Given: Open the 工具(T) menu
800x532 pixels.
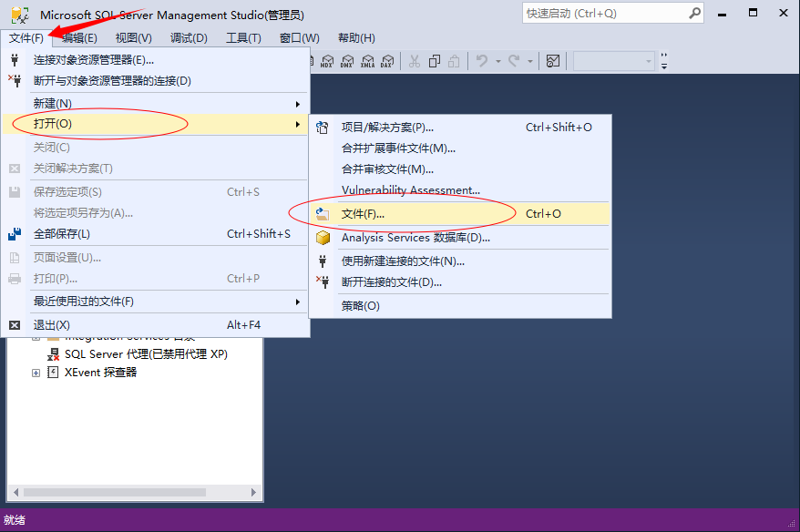Looking at the screenshot, I should click(x=243, y=38).
